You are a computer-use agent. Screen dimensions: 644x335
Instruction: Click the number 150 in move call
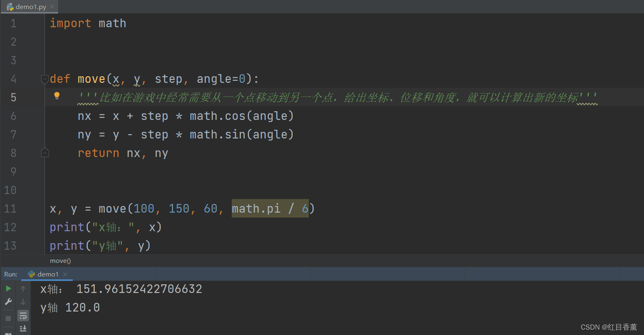179,208
